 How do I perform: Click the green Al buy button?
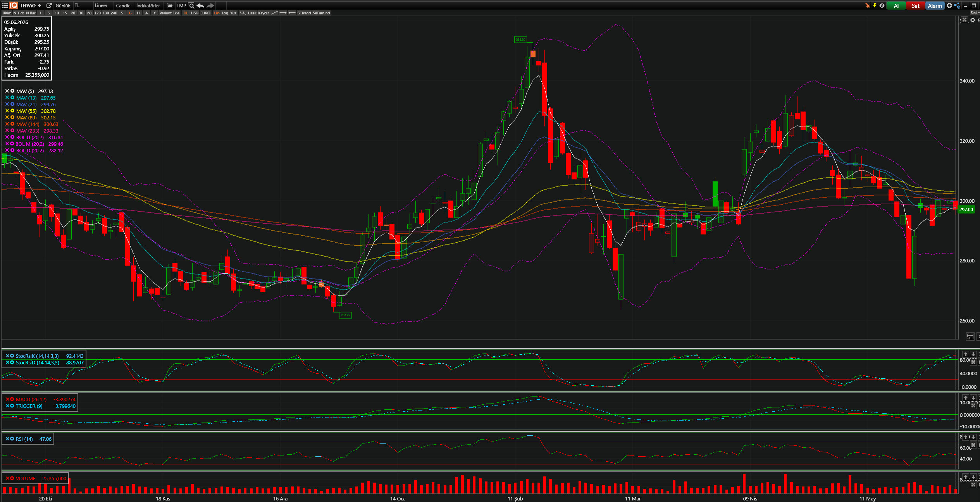point(896,5)
